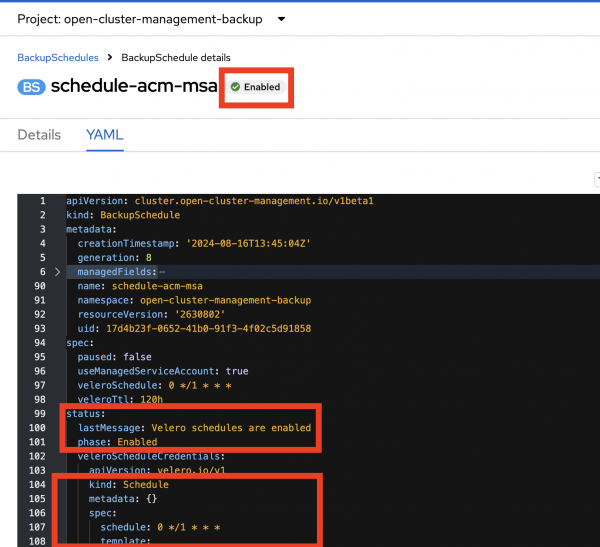Open the Project namespace dropdown
Viewport: 600px width, 547px height.
[x=280, y=19]
